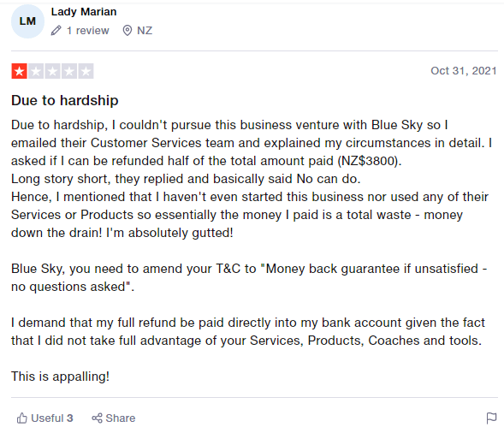The width and height of the screenshot is (504, 427).
Task: Click the fifth grey star
Action: click(x=86, y=71)
